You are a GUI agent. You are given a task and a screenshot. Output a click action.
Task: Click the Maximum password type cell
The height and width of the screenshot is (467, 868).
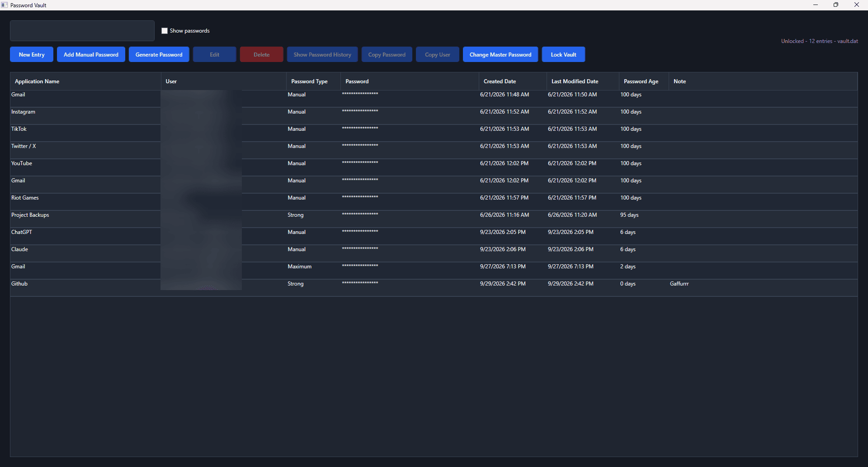click(299, 267)
